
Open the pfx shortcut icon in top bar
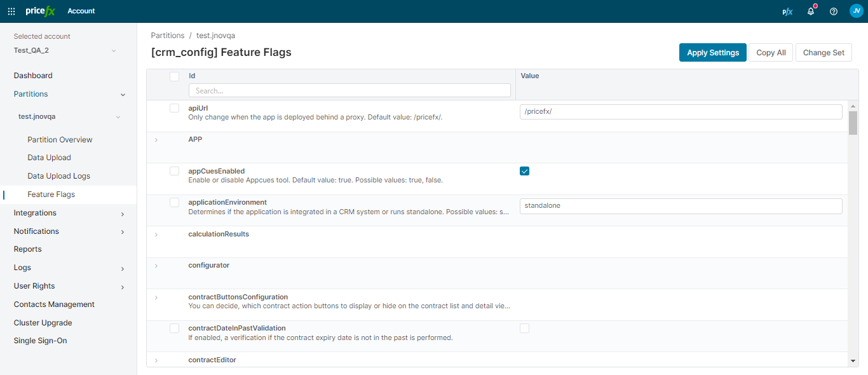(787, 11)
